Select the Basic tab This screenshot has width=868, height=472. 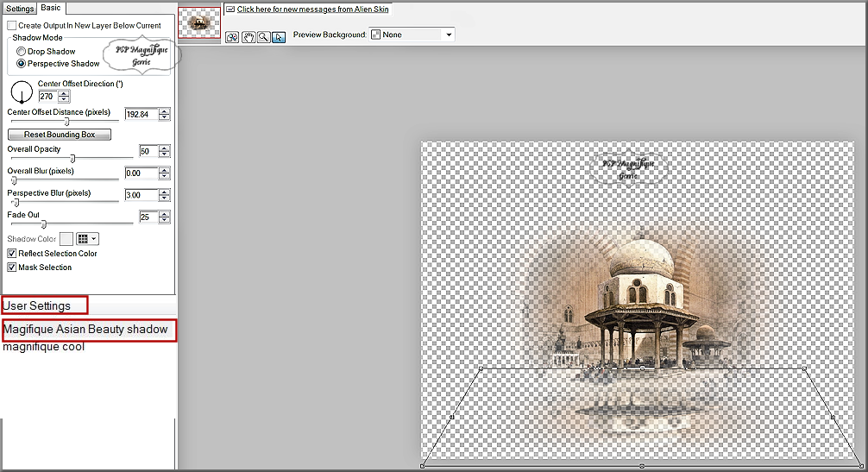[x=52, y=9]
